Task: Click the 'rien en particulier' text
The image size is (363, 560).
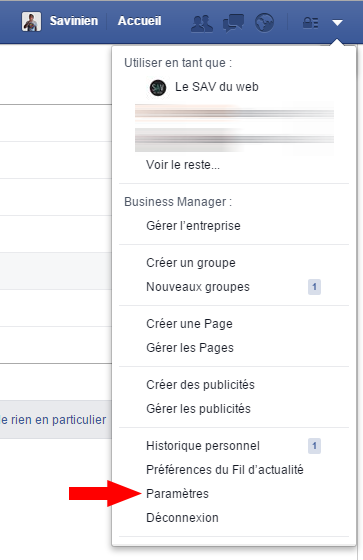Action: point(58,420)
